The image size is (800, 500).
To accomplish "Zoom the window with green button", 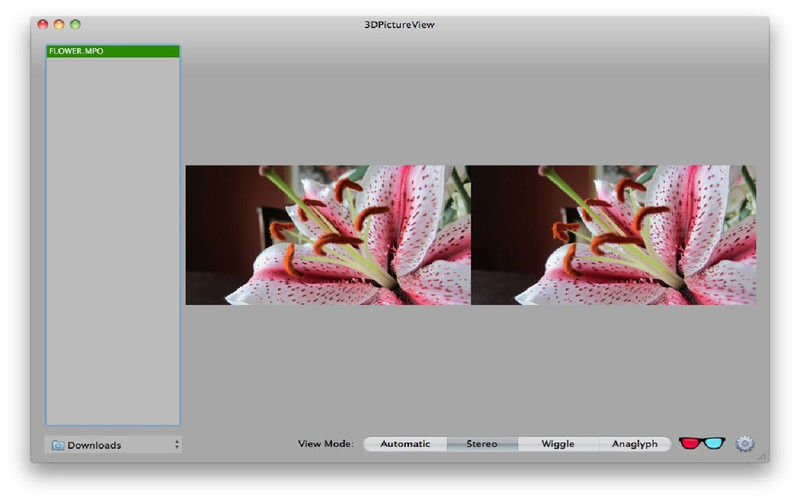I will tap(76, 24).
